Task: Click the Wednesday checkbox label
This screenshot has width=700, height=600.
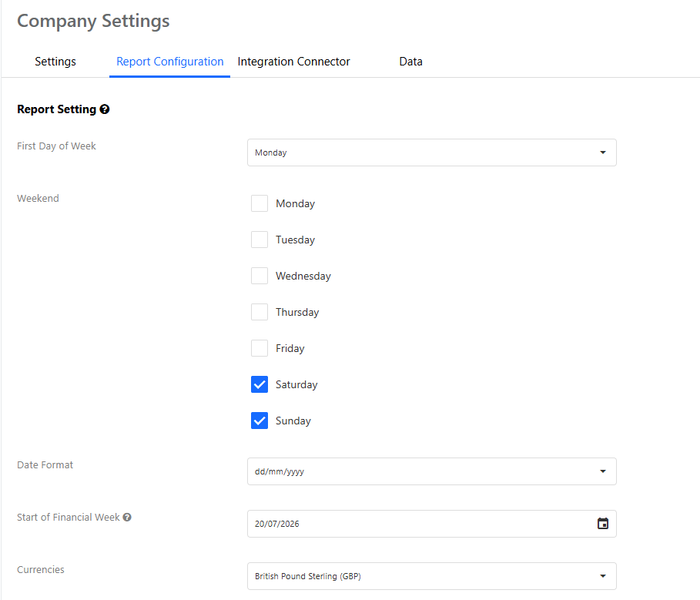Action: point(303,277)
